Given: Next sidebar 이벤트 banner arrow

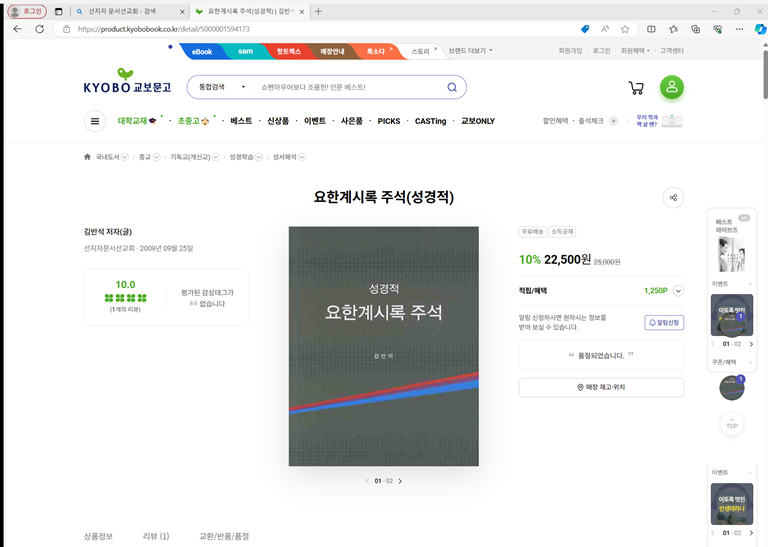Looking at the screenshot, I should pos(751,344).
